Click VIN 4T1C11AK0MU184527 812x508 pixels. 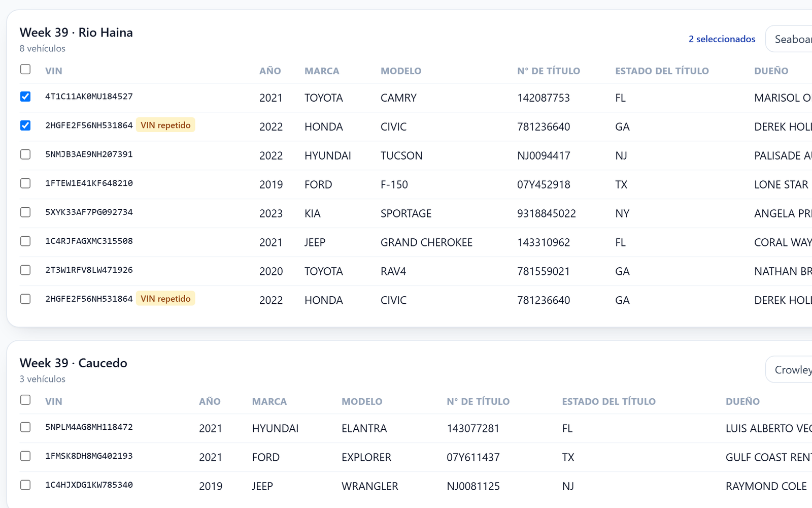click(89, 97)
